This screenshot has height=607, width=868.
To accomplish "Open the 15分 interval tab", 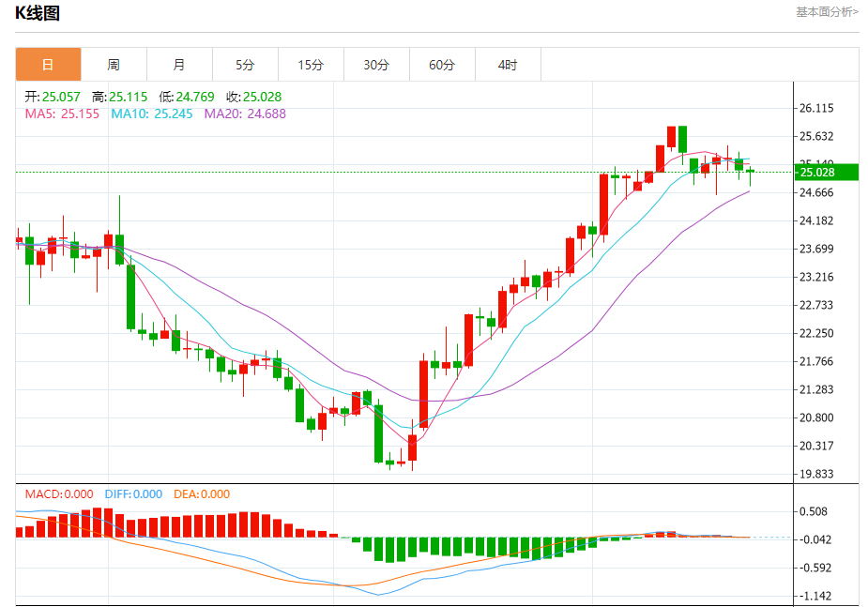I will [312, 65].
